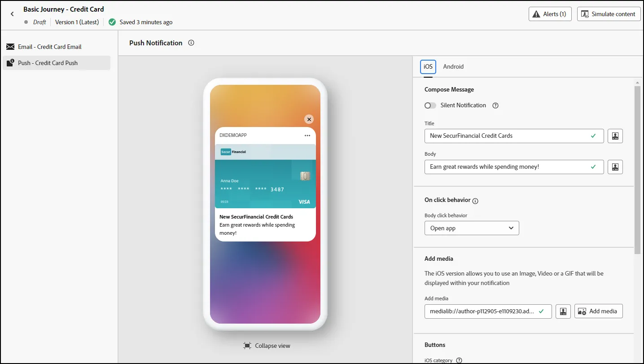Click the On click behavior info icon
Image resolution: width=644 pixels, height=364 pixels.
tap(476, 201)
